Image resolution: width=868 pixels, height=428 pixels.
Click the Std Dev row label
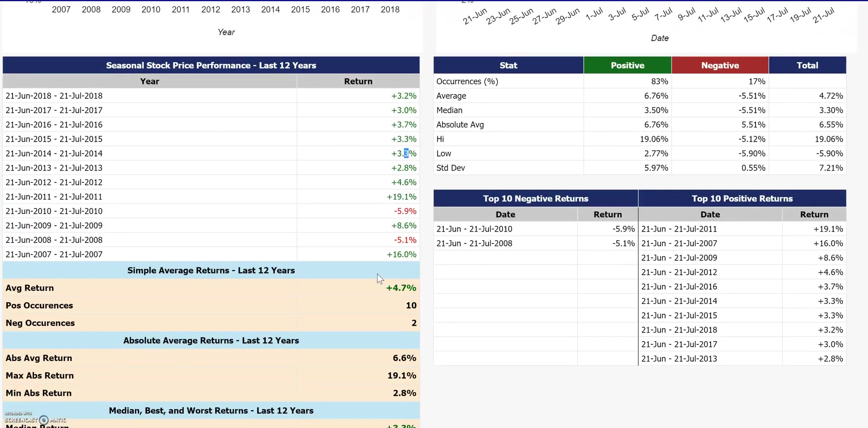(x=450, y=168)
